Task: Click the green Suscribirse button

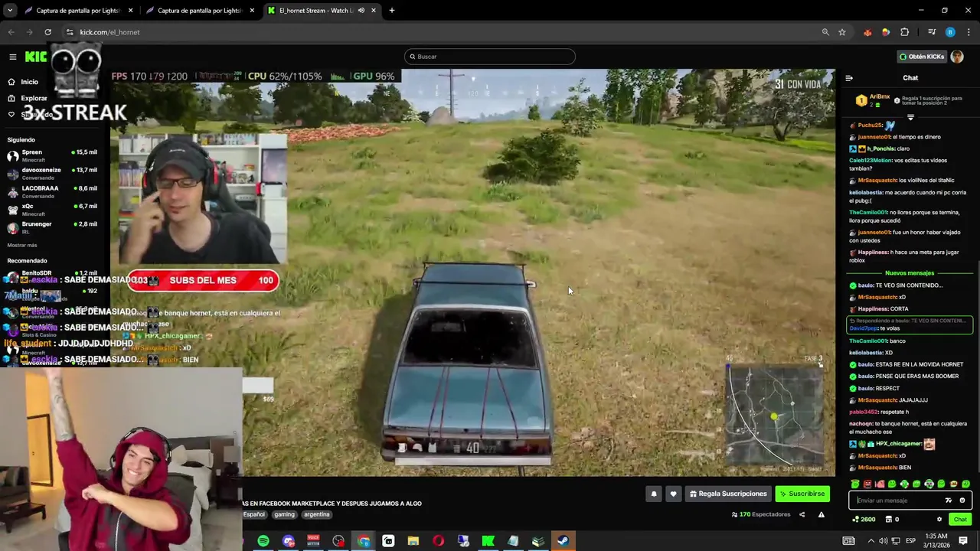Action: (x=802, y=494)
